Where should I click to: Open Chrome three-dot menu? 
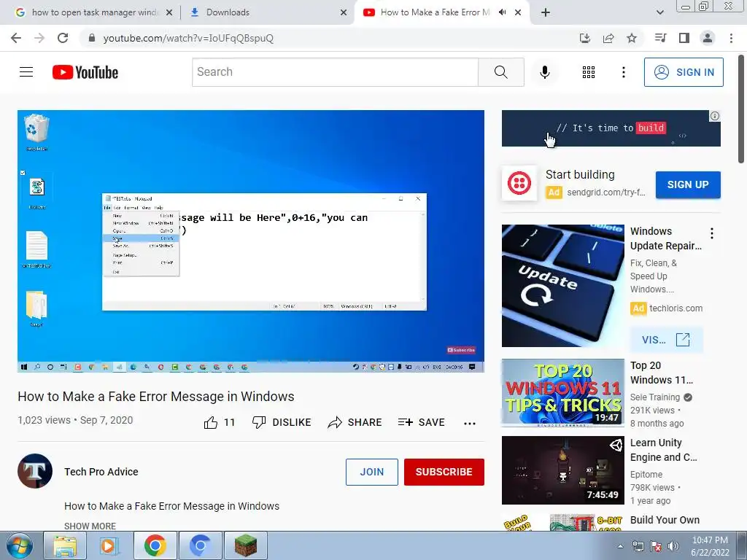pos(731,38)
